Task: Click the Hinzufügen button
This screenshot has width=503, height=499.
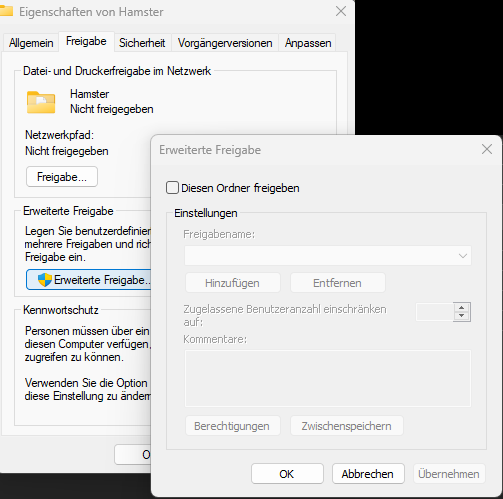Action: 233,283
